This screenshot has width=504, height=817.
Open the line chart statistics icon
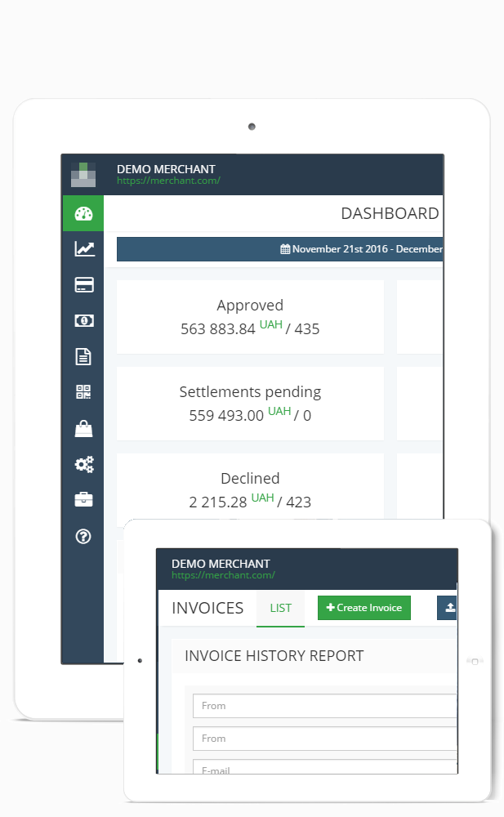point(83,249)
